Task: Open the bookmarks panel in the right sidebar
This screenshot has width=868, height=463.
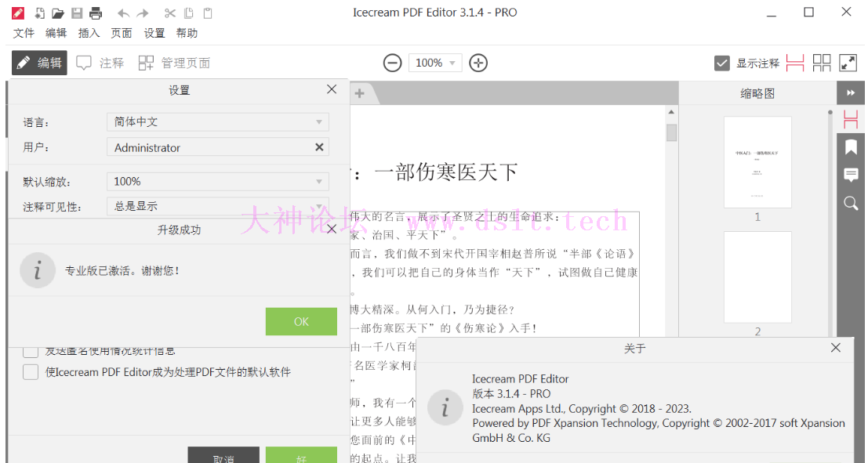Action: pyautogui.click(x=851, y=147)
